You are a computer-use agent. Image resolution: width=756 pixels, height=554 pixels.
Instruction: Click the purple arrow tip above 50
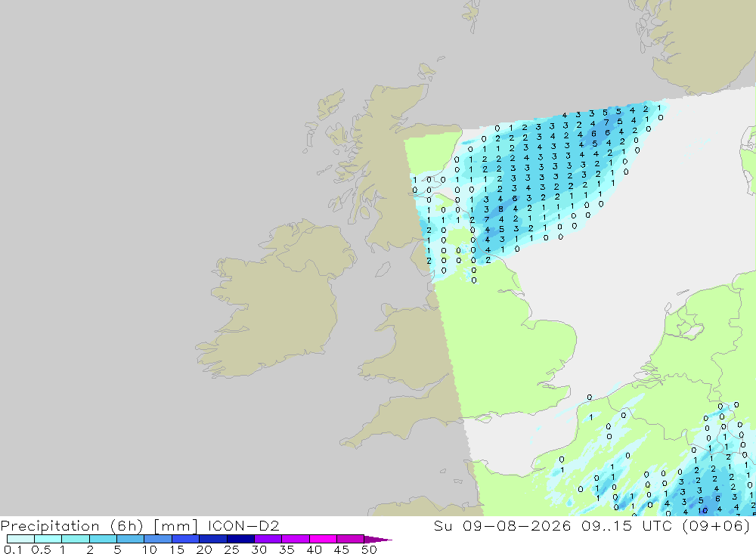tap(378, 540)
